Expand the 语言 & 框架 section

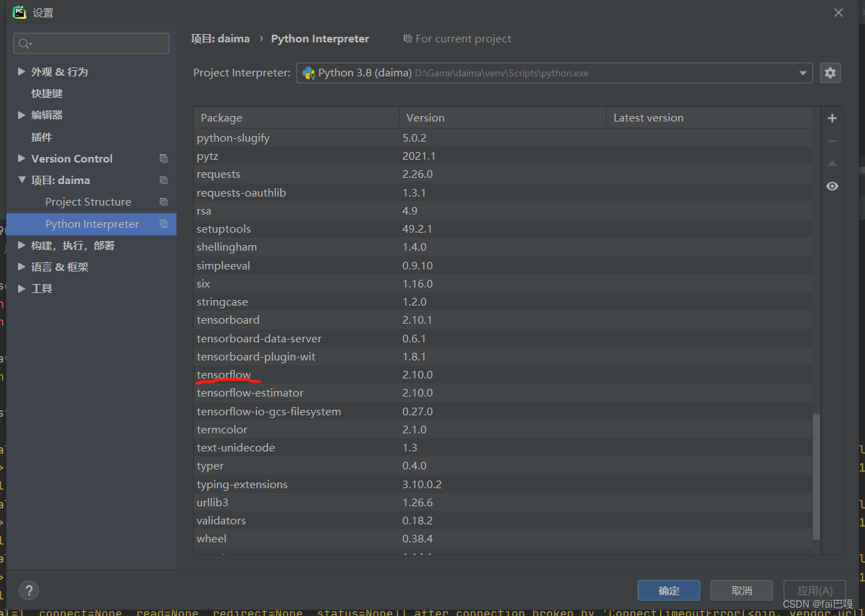pos(22,267)
